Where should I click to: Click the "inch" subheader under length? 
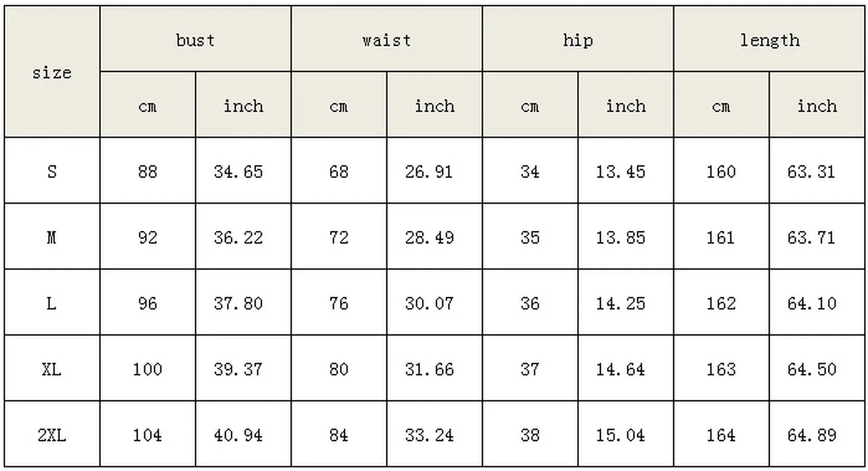[817, 106]
